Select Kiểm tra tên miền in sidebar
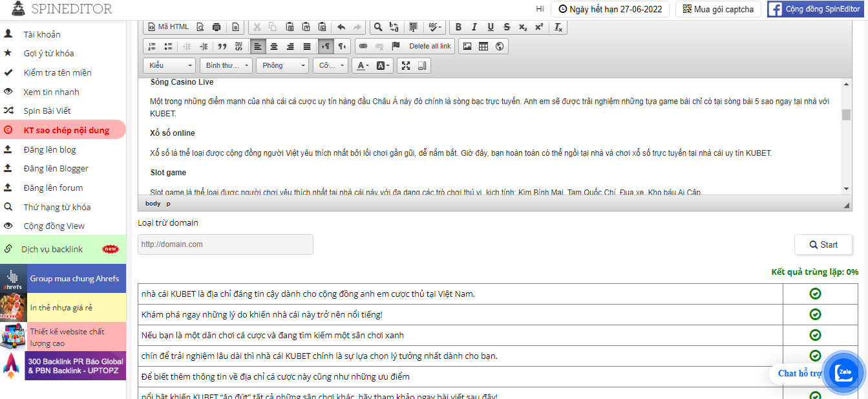Image resolution: width=868 pixels, height=399 pixels. pos(58,72)
